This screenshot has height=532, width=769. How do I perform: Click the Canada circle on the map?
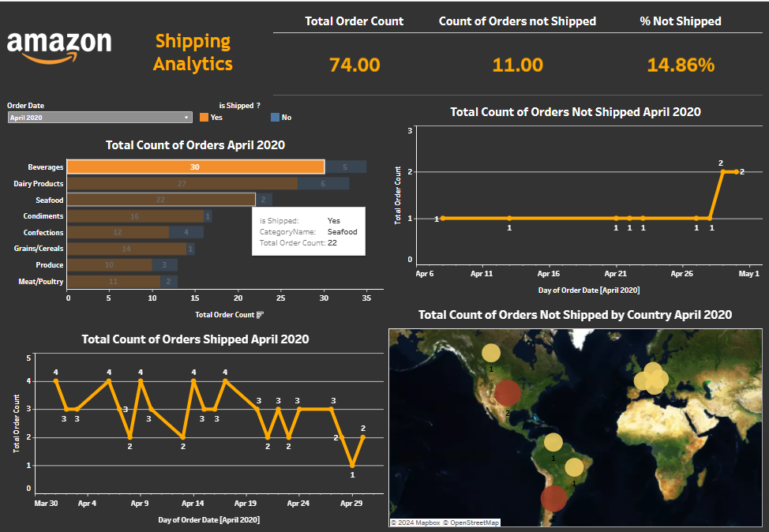tap(491, 353)
